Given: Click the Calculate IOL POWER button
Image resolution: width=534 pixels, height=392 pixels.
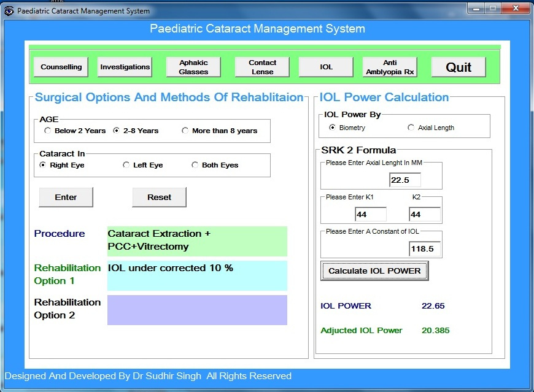Looking at the screenshot, I should coord(374,271).
